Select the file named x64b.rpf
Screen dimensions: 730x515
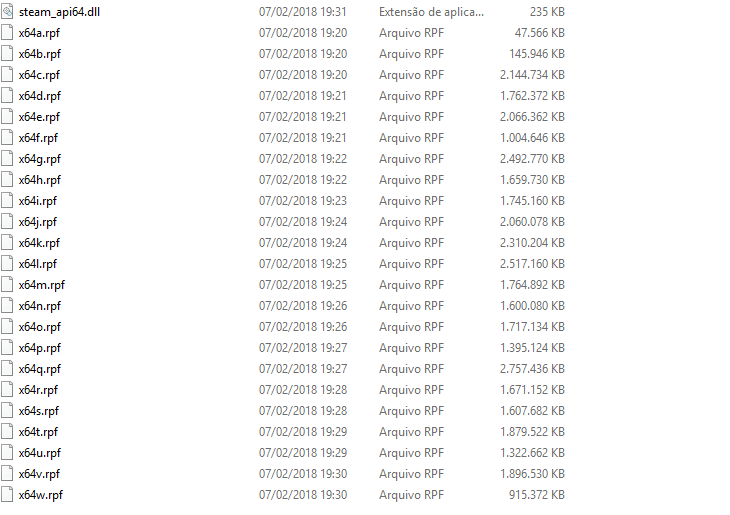tap(40, 54)
